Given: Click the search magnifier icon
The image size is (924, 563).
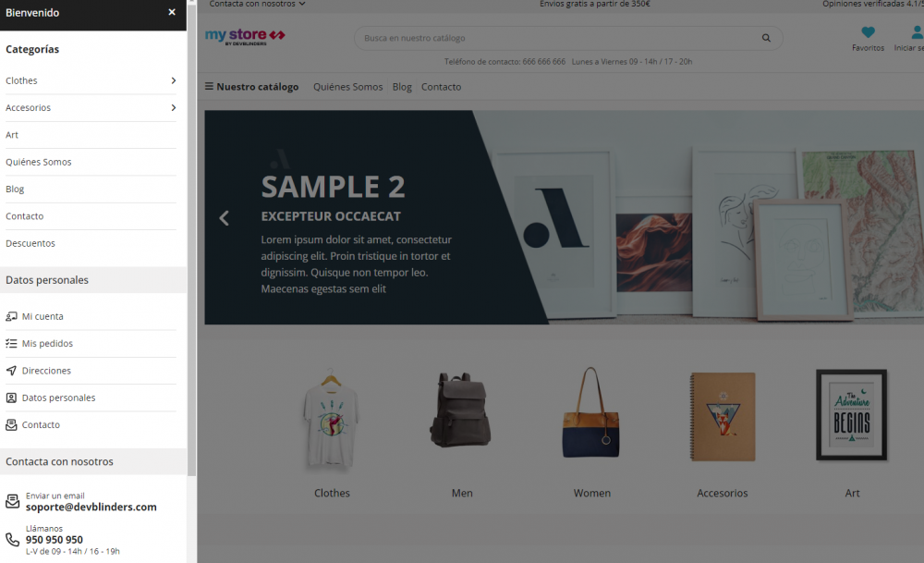Looking at the screenshot, I should click(766, 38).
